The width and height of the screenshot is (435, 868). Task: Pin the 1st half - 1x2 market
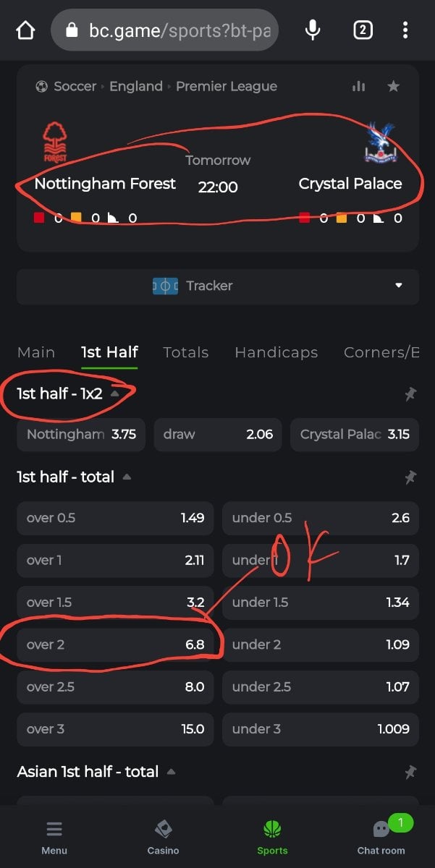[410, 393]
